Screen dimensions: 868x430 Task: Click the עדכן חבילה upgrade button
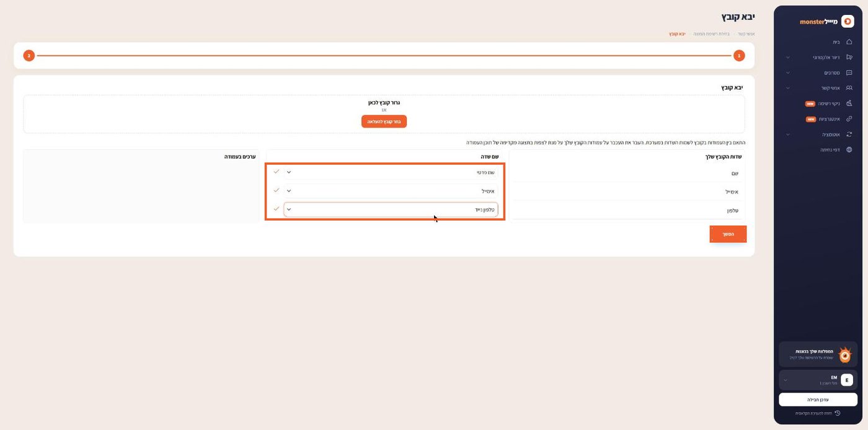pyautogui.click(x=818, y=400)
